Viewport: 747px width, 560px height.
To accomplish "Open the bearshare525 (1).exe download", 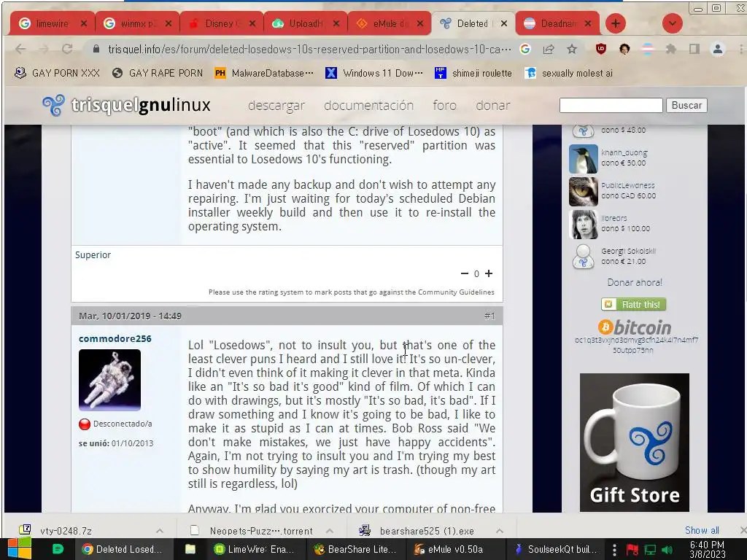I will [x=426, y=531].
